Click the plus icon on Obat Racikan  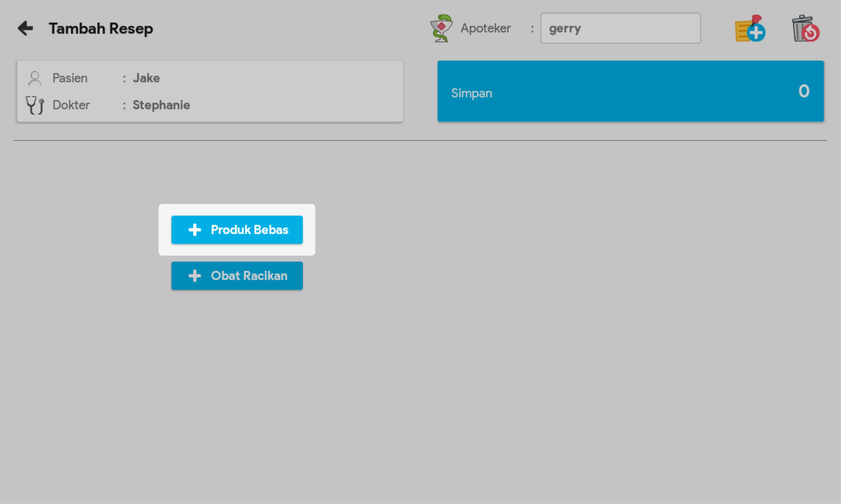[195, 276]
